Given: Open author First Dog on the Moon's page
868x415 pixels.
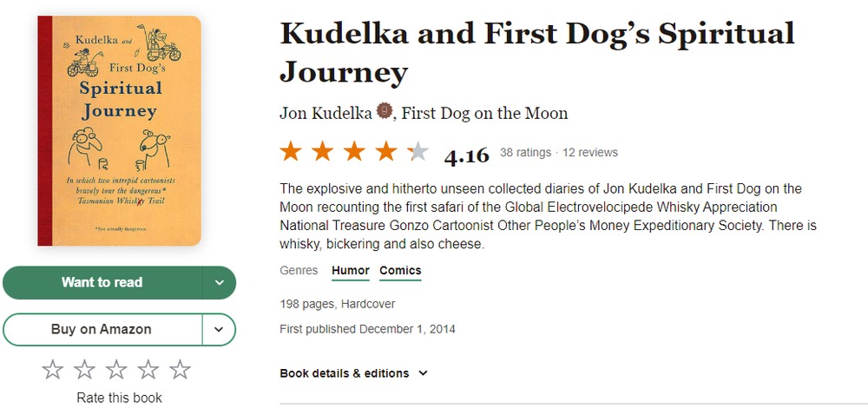Looking at the screenshot, I should [x=484, y=114].
